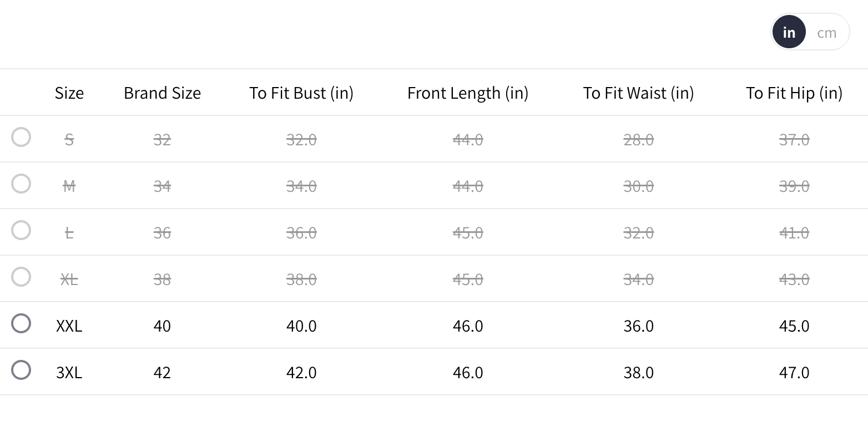Click brand size 40 in XXL row
The image size is (868, 427).
(162, 326)
